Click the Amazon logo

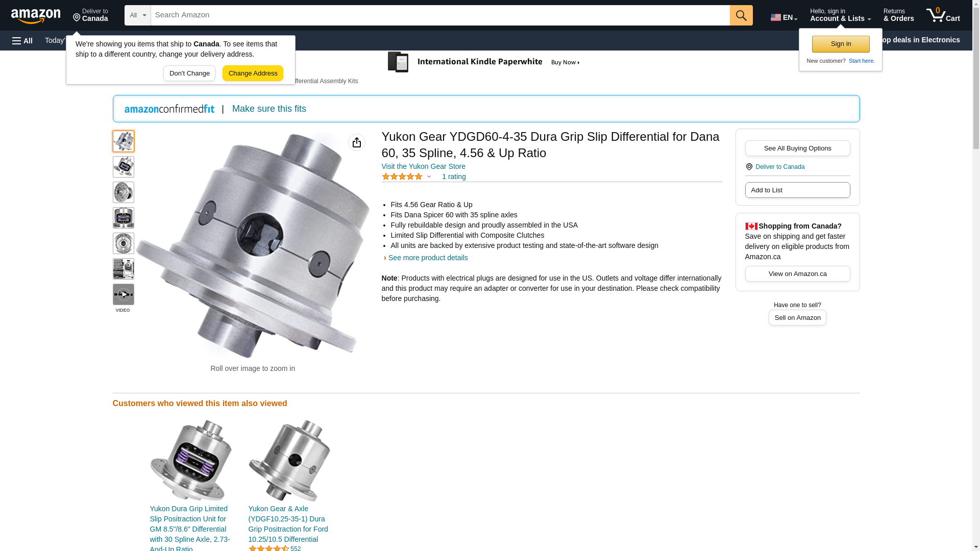[36, 16]
